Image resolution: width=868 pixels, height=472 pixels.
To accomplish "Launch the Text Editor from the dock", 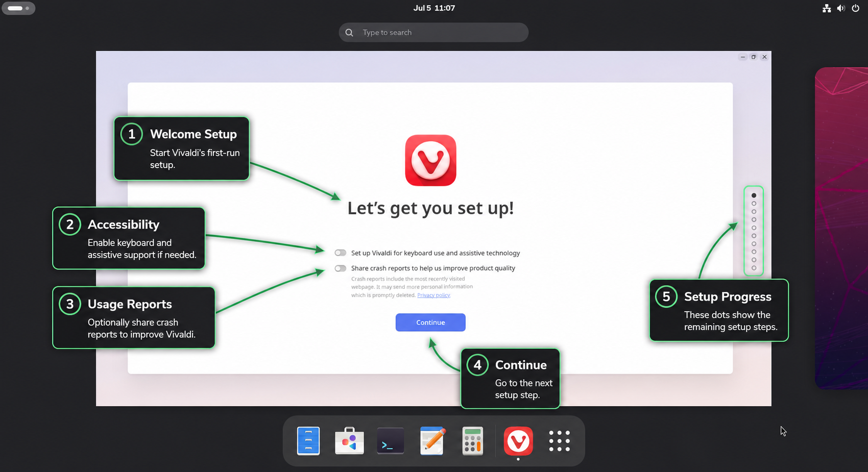I will tap(431, 440).
